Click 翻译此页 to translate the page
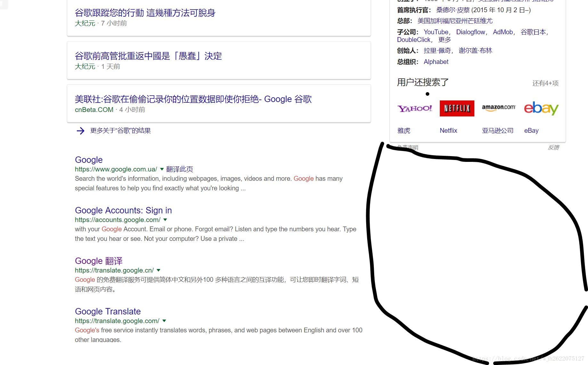 (x=180, y=169)
